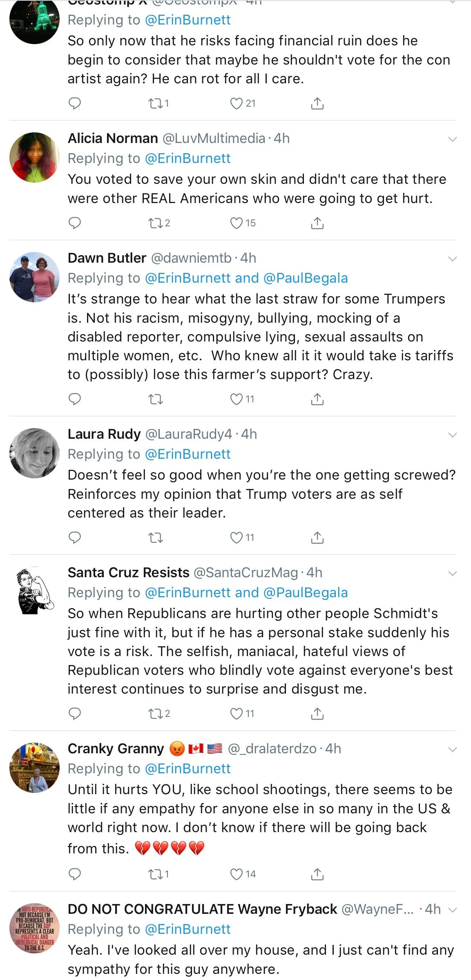Retweet Alicia Norman's reply
This screenshot has width=471, height=980.
tap(155, 223)
